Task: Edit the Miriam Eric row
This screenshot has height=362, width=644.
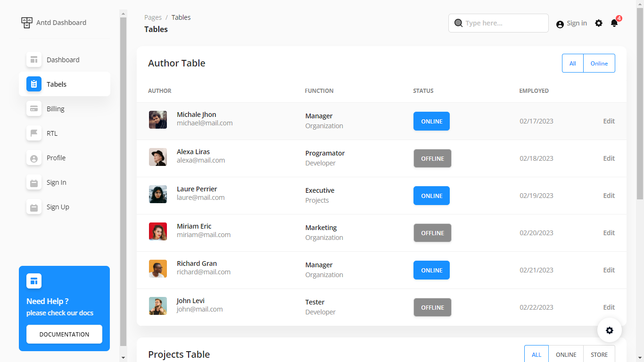Action: click(609, 233)
